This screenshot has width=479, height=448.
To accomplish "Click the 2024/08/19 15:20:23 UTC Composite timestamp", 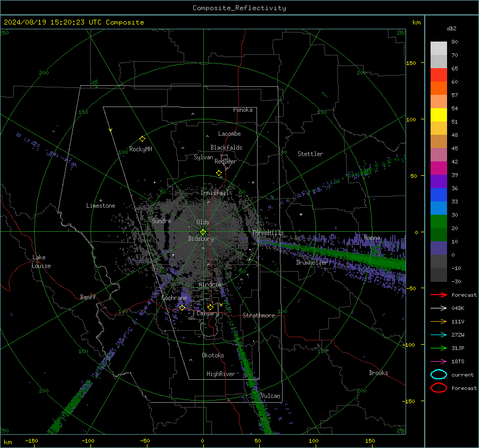I will [73, 22].
